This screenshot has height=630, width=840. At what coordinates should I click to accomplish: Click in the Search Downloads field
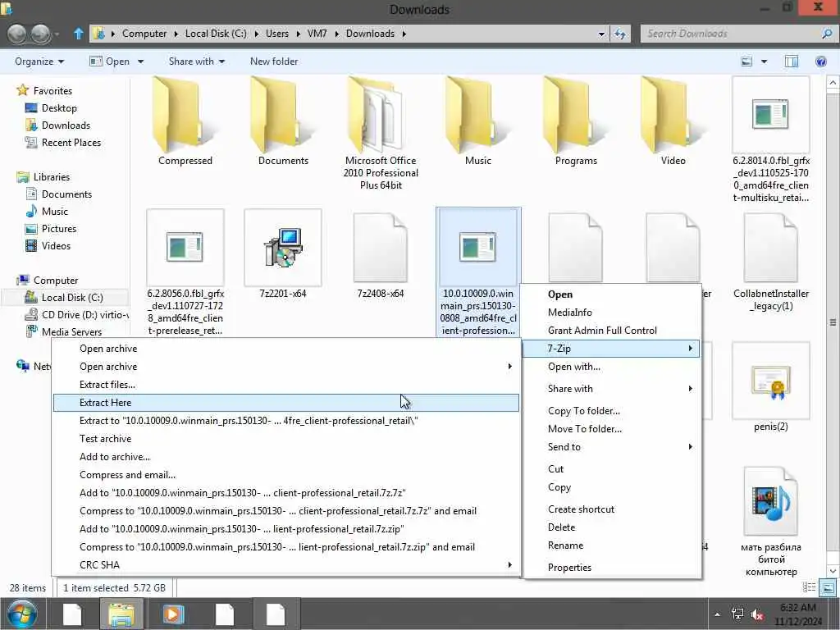pyautogui.click(x=731, y=33)
